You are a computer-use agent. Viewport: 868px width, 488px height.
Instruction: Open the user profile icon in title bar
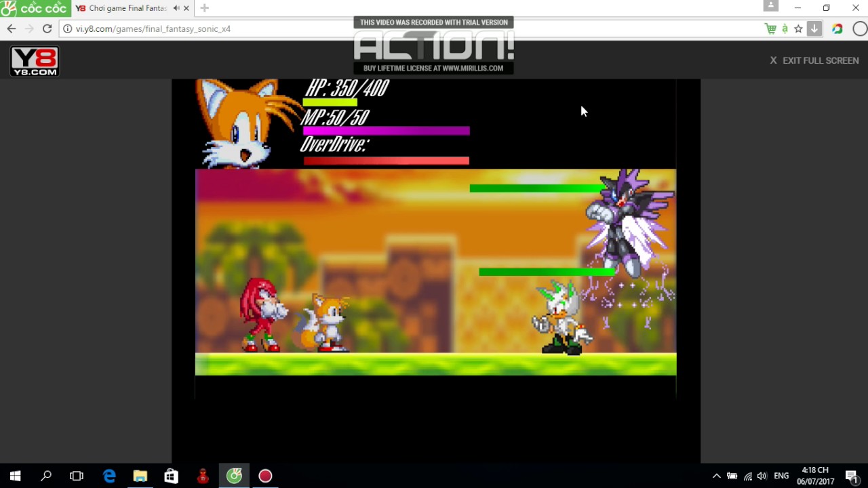coord(771,5)
